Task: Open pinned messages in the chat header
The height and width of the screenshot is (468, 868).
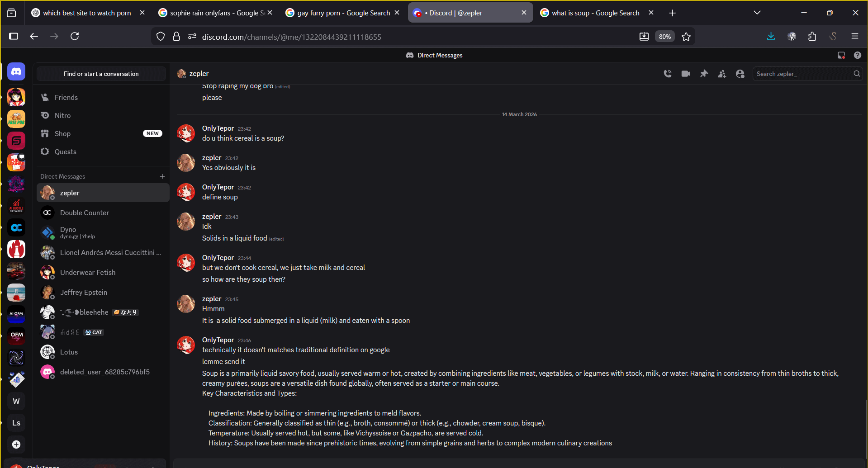Action: pos(704,74)
